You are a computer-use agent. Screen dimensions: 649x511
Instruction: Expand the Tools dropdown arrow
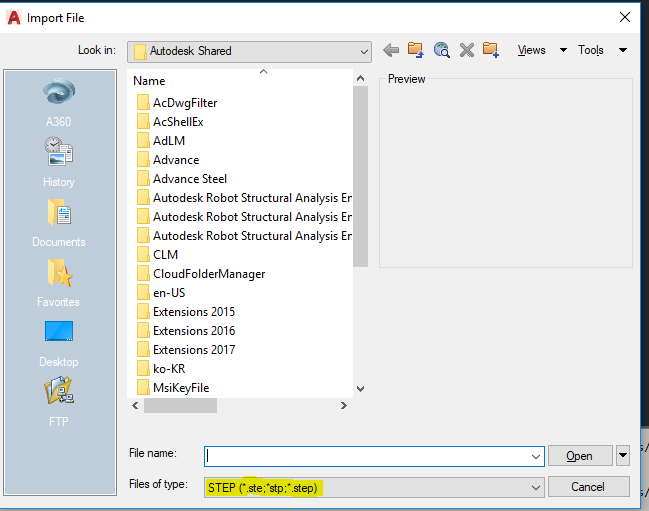623,50
